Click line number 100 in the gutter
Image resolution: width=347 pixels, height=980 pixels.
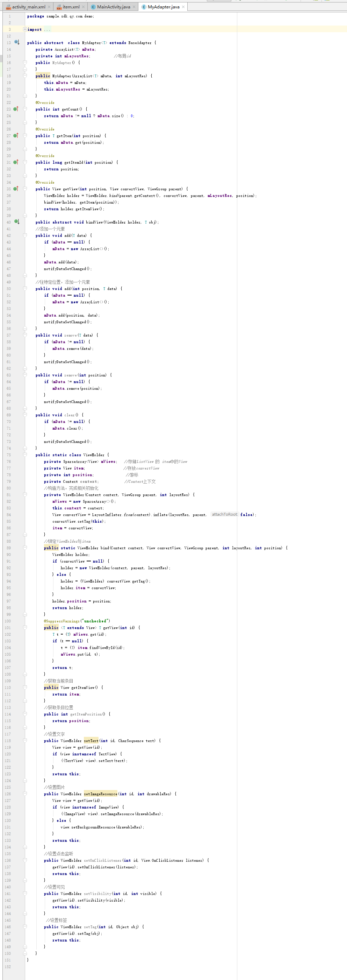click(8, 621)
